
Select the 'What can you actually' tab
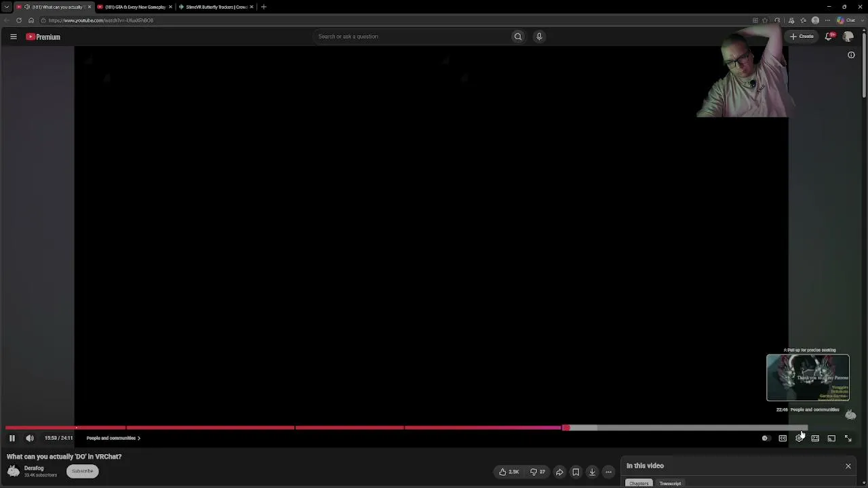(x=54, y=7)
